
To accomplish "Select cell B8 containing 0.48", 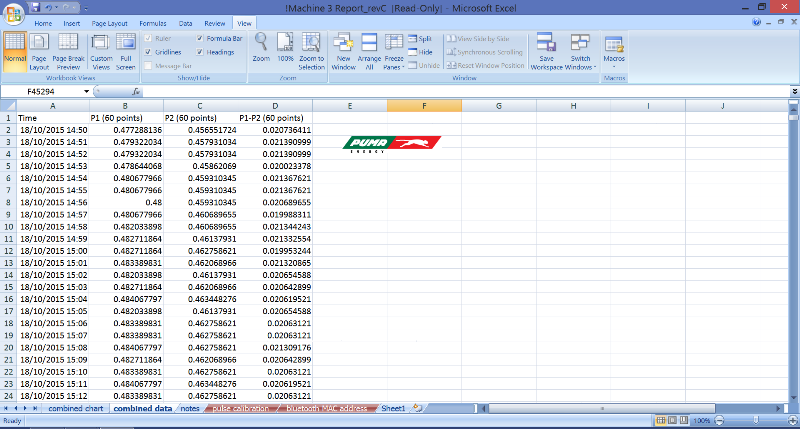I will [x=126, y=203].
